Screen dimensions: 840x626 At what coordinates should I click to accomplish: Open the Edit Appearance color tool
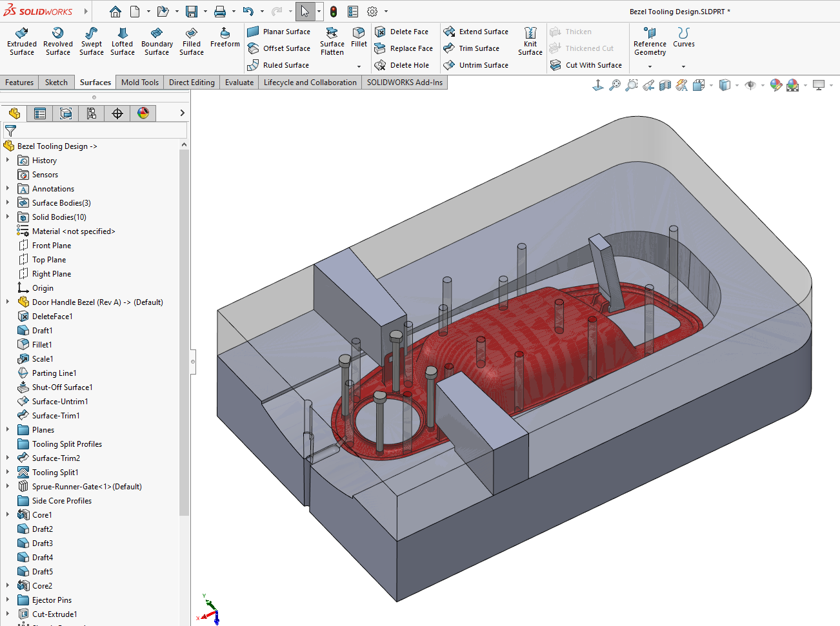[775, 84]
